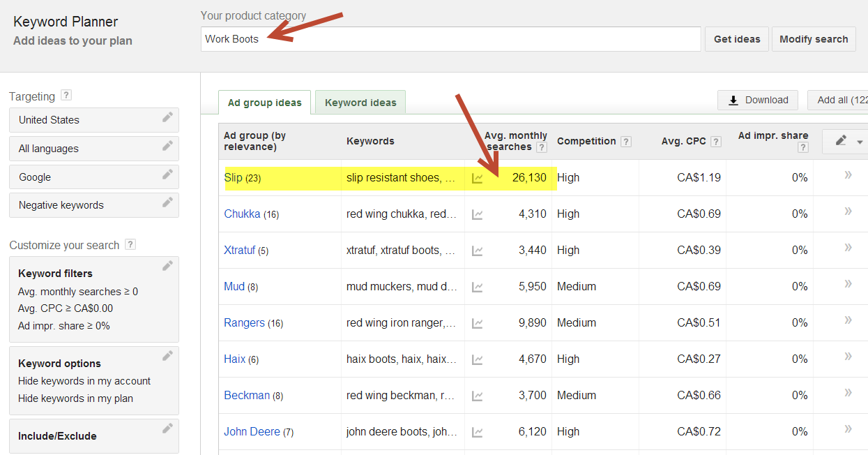868x455 pixels.
Task: Open Keyword filters edit pencil
Action: pyautogui.click(x=167, y=266)
